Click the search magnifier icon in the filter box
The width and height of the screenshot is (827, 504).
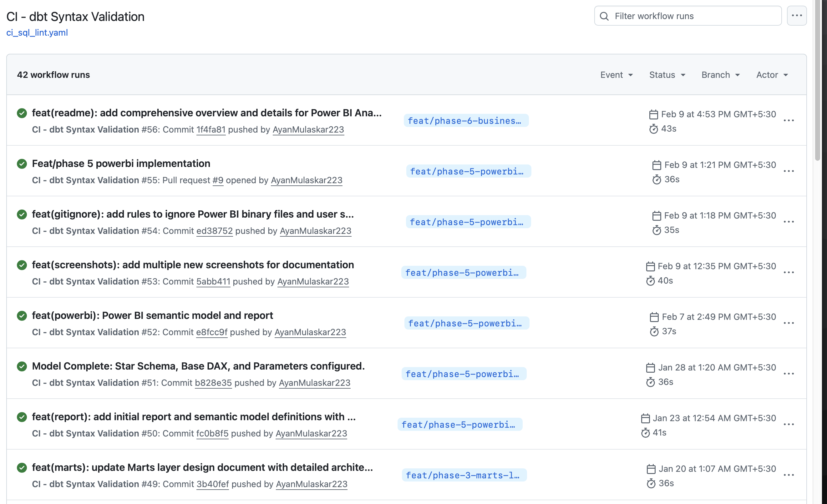[x=604, y=16]
